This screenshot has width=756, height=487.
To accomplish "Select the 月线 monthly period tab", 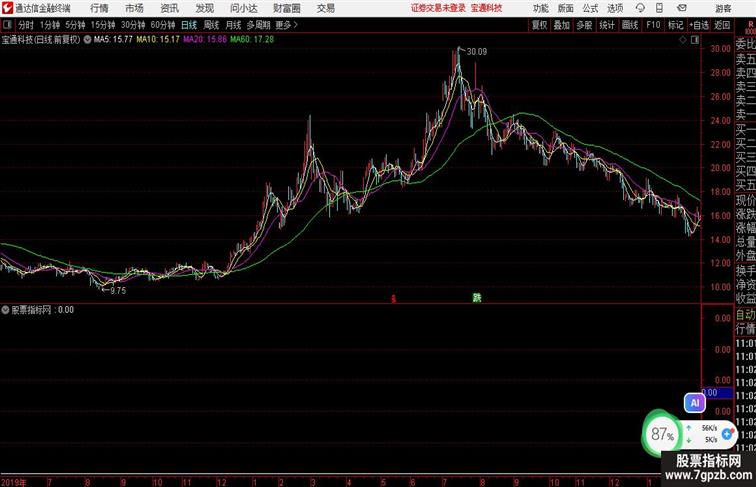I will coord(233,25).
